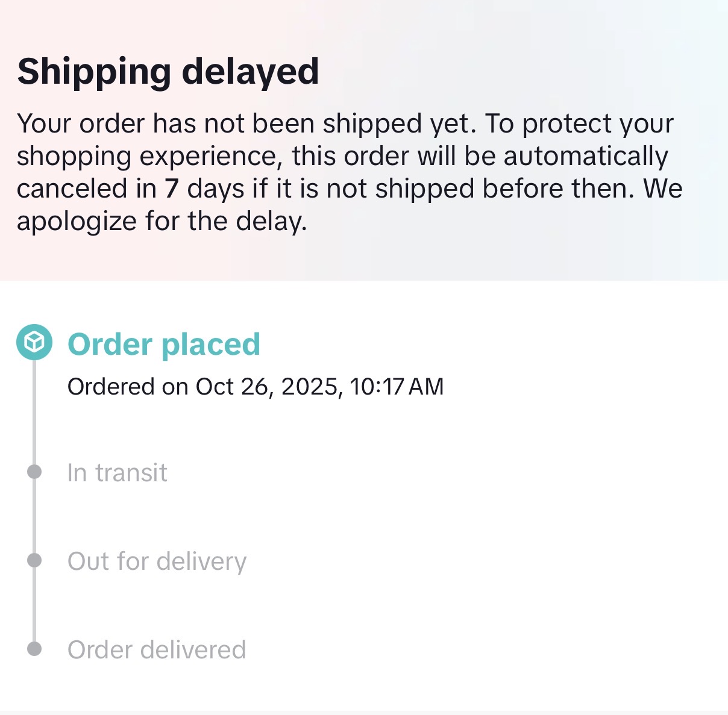Click the Shipping delayed heading
Screen dimensions: 728x715
(168, 72)
